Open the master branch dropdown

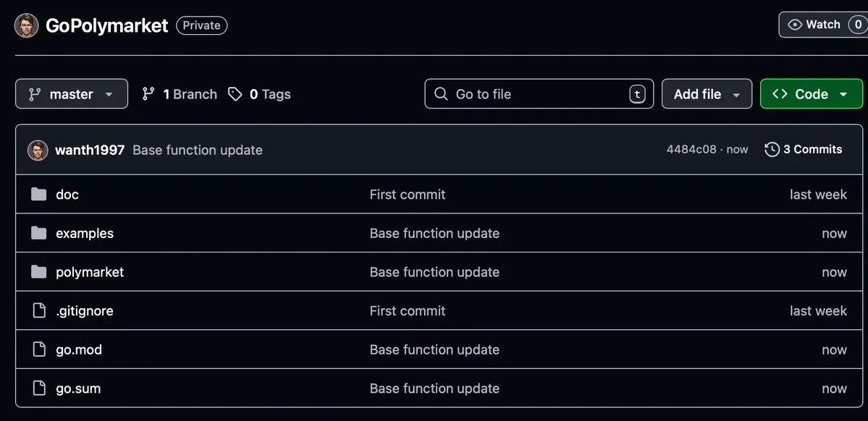pyautogui.click(x=72, y=94)
